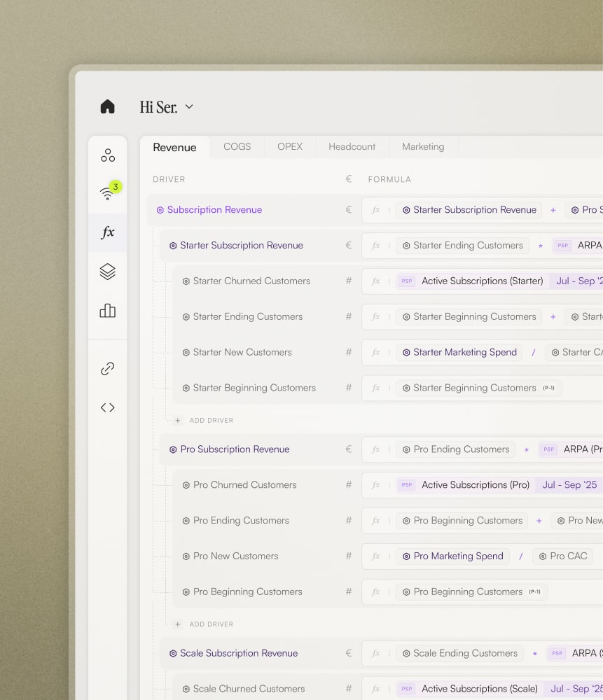Click the target icon beside Subscription Revenue
Image resolution: width=603 pixels, height=700 pixels.
[162, 210]
